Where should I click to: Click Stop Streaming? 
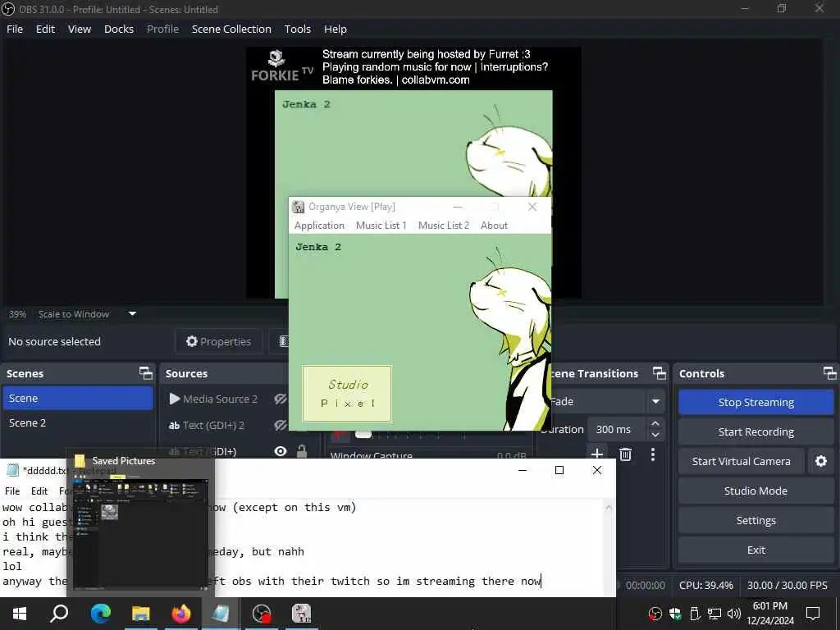tap(756, 402)
